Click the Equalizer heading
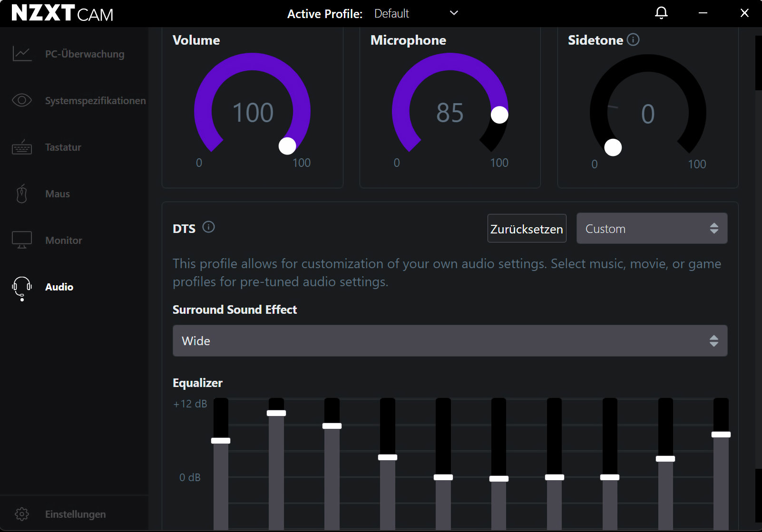The width and height of the screenshot is (762, 532). (197, 383)
